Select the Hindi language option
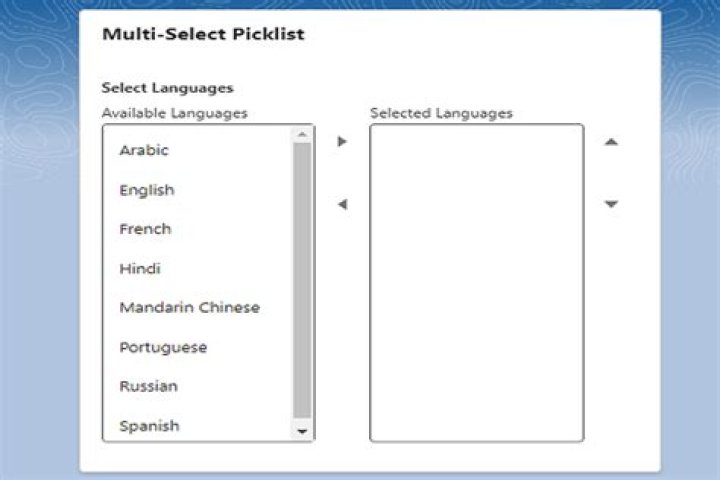 (140, 268)
